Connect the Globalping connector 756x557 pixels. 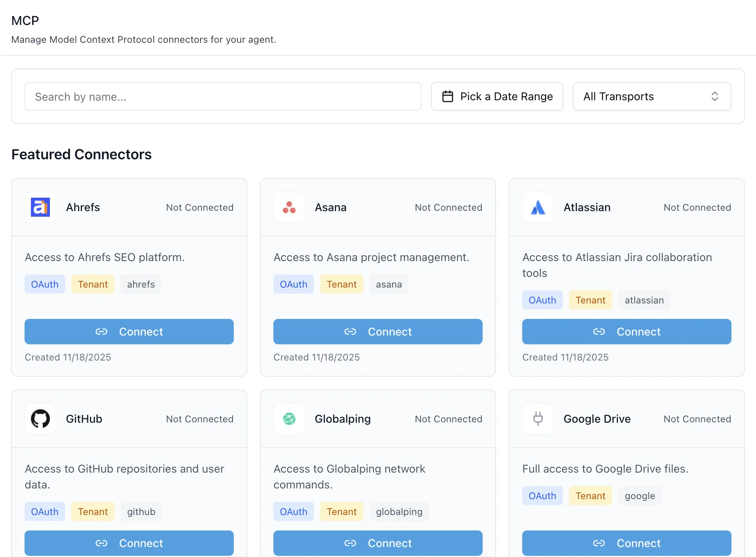pyautogui.click(x=378, y=543)
